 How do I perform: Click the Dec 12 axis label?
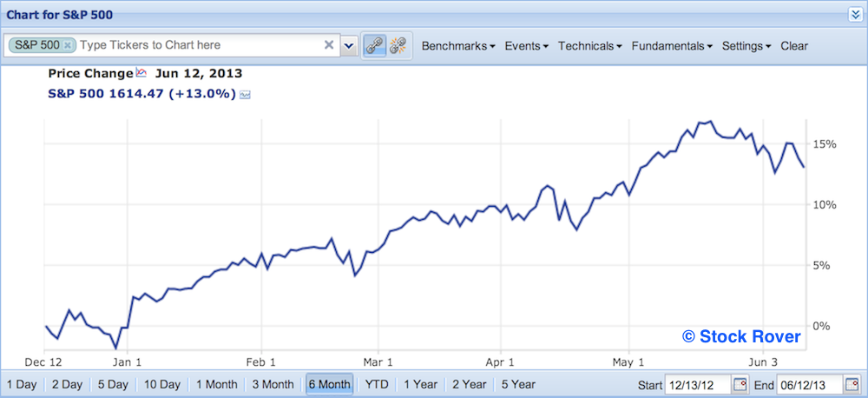(x=43, y=362)
